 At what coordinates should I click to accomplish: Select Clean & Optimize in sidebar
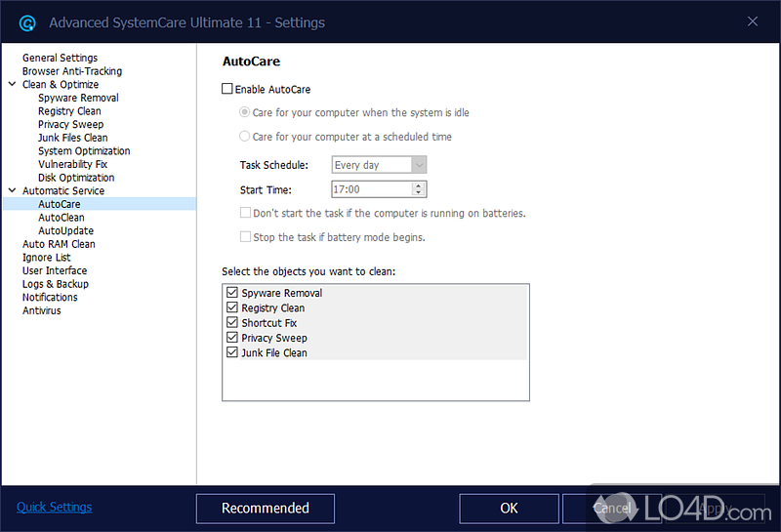pyautogui.click(x=61, y=84)
